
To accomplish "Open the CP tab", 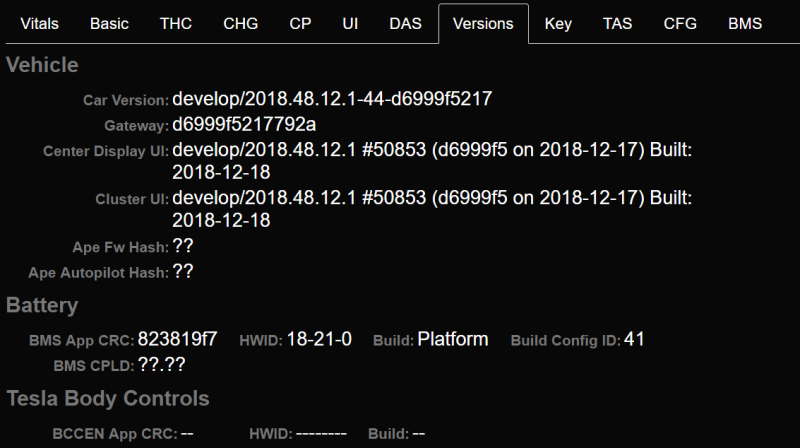I will (x=300, y=24).
